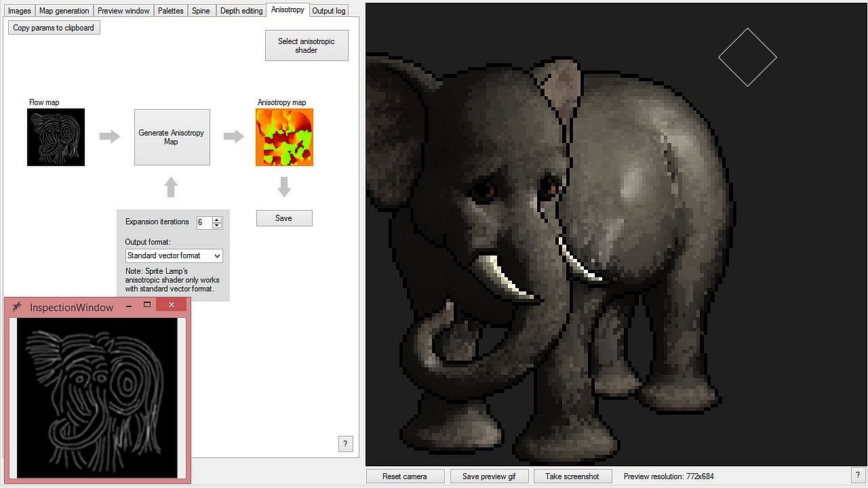Save the anisotropy map

click(x=283, y=218)
